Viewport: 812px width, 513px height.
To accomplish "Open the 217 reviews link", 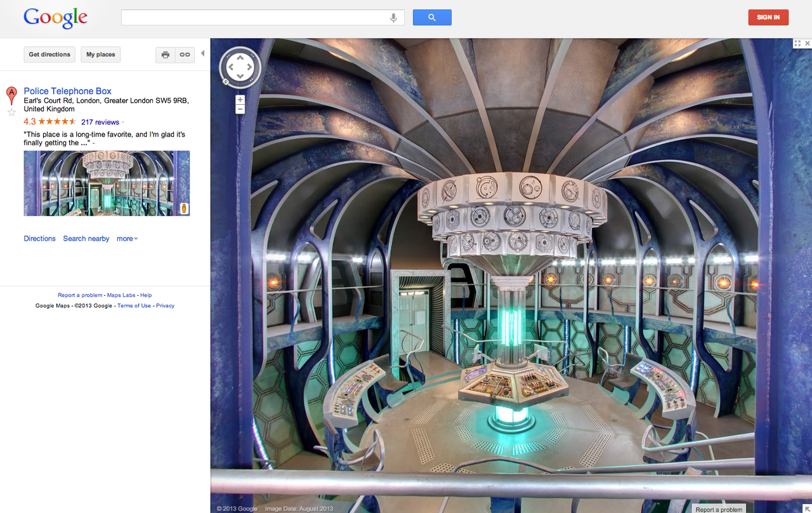I will (x=100, y=122).
